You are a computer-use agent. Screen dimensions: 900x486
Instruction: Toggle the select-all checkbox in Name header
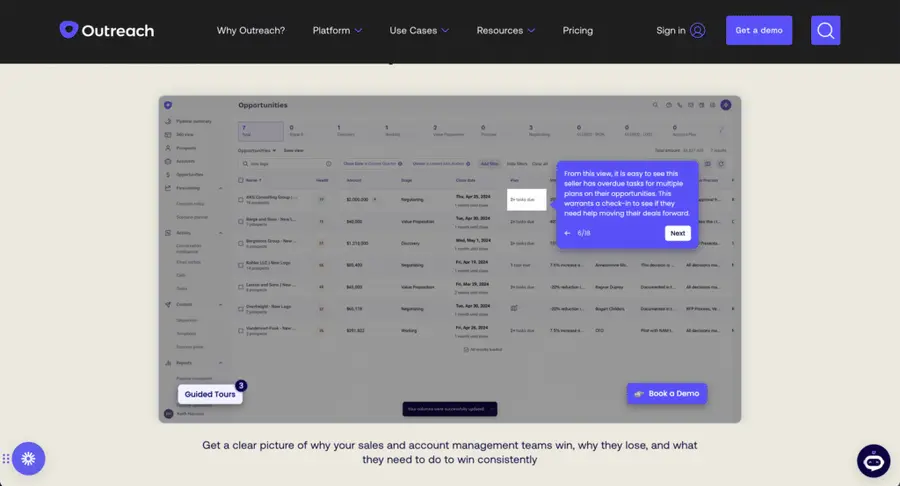[x=240, y=180]
